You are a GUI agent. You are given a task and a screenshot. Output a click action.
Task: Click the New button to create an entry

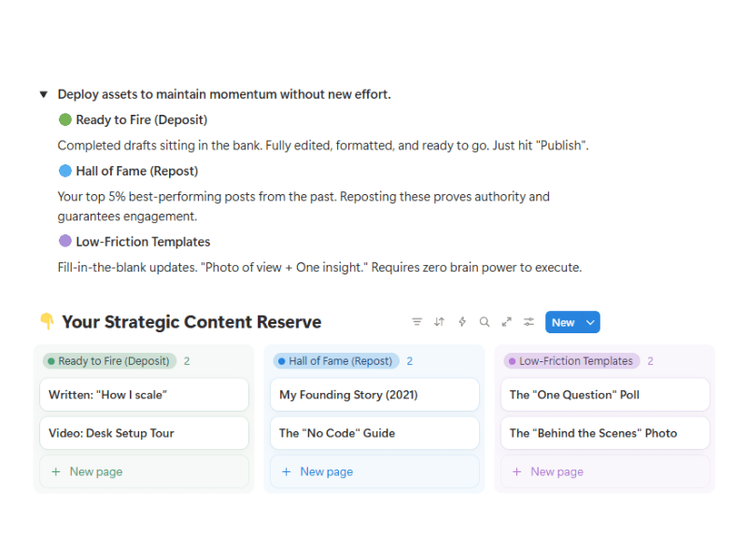point(564,321)
